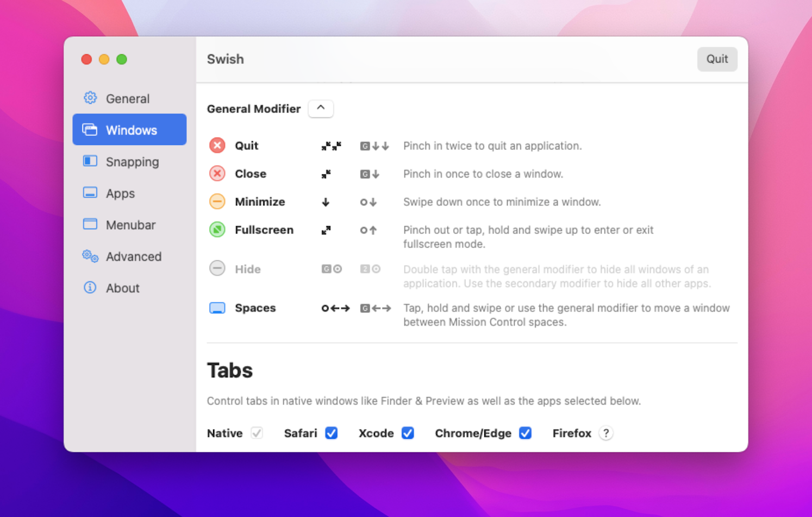
Task: Click the yellow Minimize gesture icon
Action: [x=217, y=201]
